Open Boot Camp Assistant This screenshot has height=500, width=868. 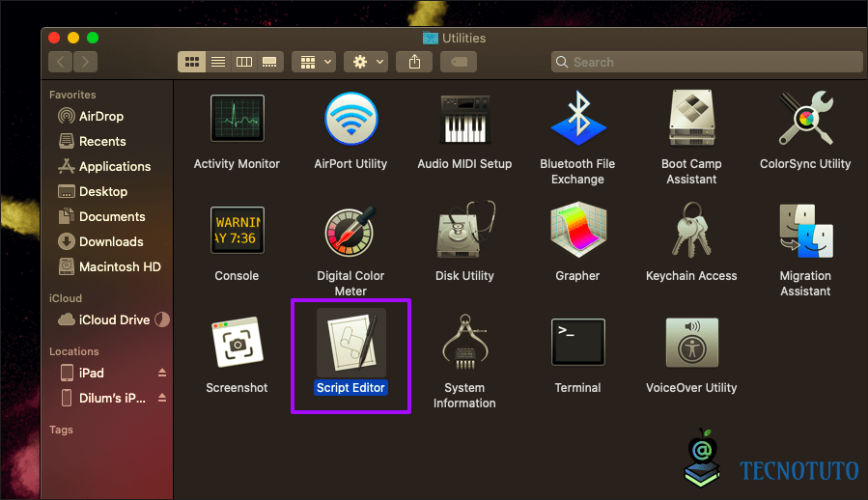(691, 118)
